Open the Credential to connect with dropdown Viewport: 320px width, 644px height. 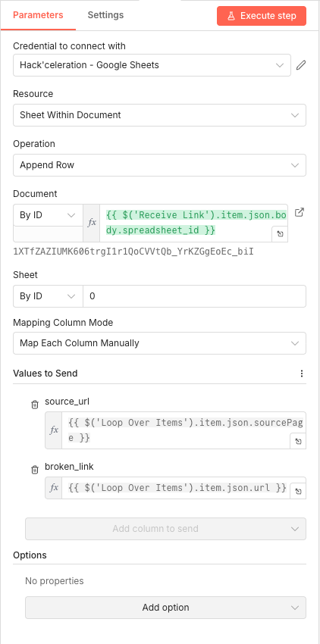click(152, 65)
